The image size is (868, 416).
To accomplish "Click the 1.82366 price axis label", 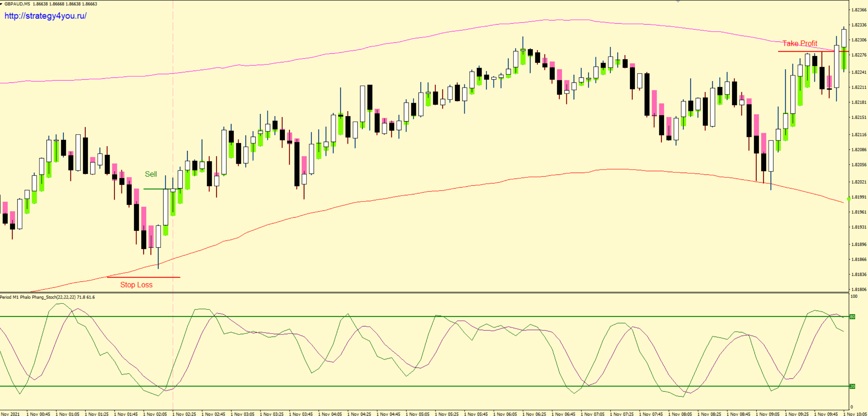I will click(859, 10).
